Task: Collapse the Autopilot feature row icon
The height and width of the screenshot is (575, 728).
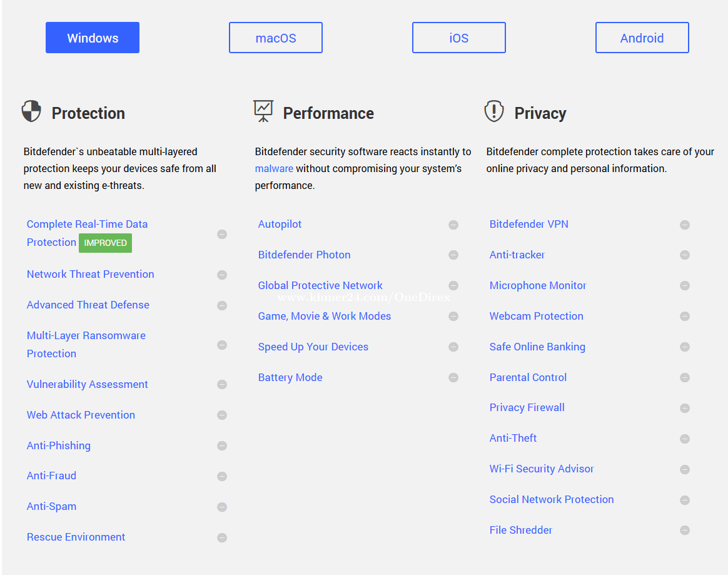Action: pos(453,225)
